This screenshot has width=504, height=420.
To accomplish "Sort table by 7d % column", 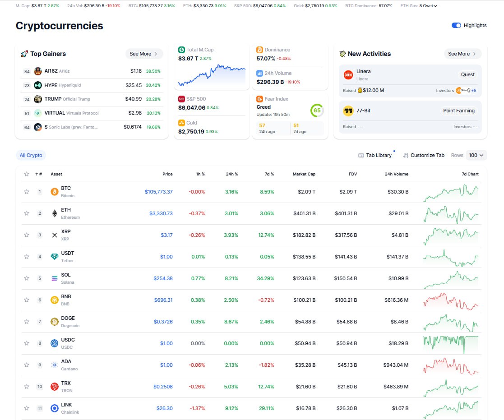I will tap(269, 174).
